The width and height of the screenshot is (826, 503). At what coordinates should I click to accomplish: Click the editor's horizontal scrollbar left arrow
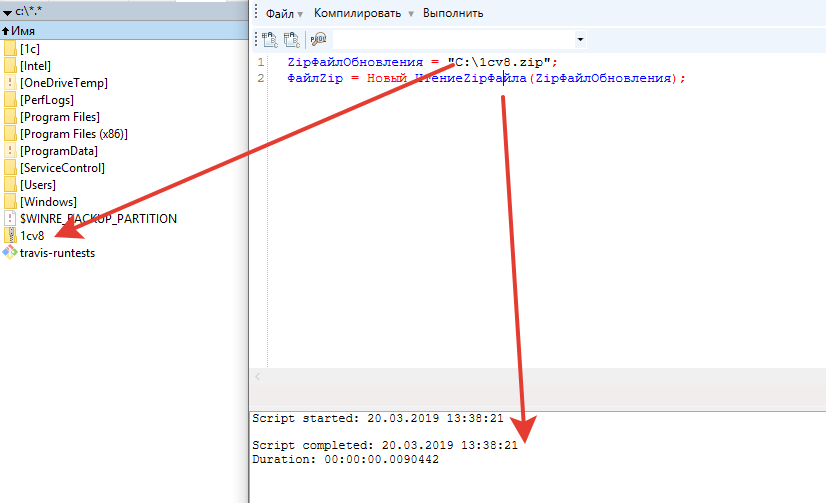pyautogui.click(x=258, y=376)
